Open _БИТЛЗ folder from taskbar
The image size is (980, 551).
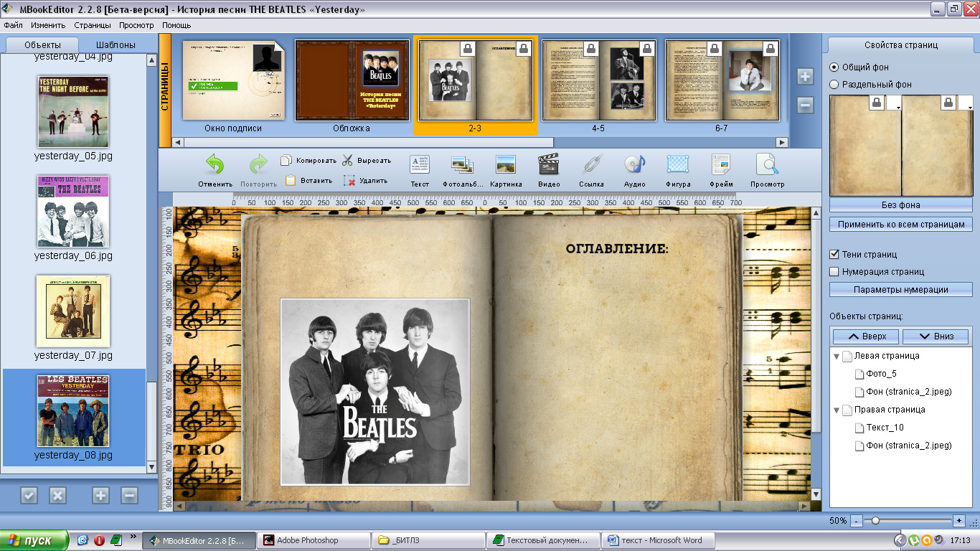pyautogui.click(x=428, y=540)
